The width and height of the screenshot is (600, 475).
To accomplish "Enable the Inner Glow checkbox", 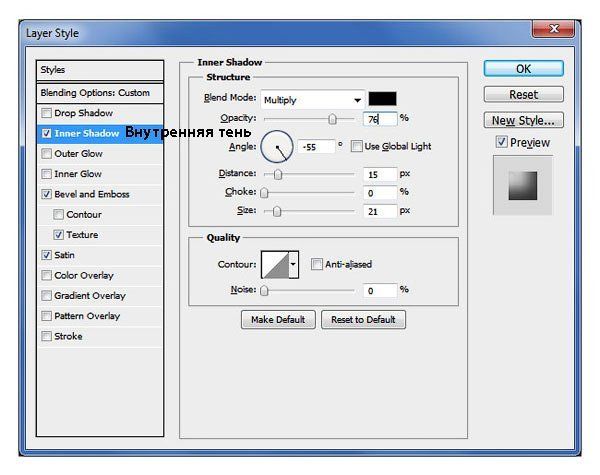I will pos(46,174).
